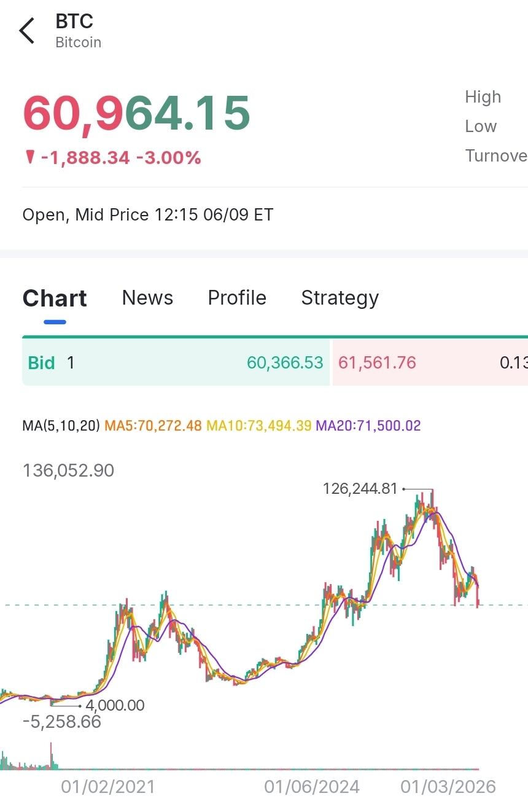The width and height of the screenshot is (528, 812).
Task: Select the MA5 indicator value label
Action: click(153, 426)
